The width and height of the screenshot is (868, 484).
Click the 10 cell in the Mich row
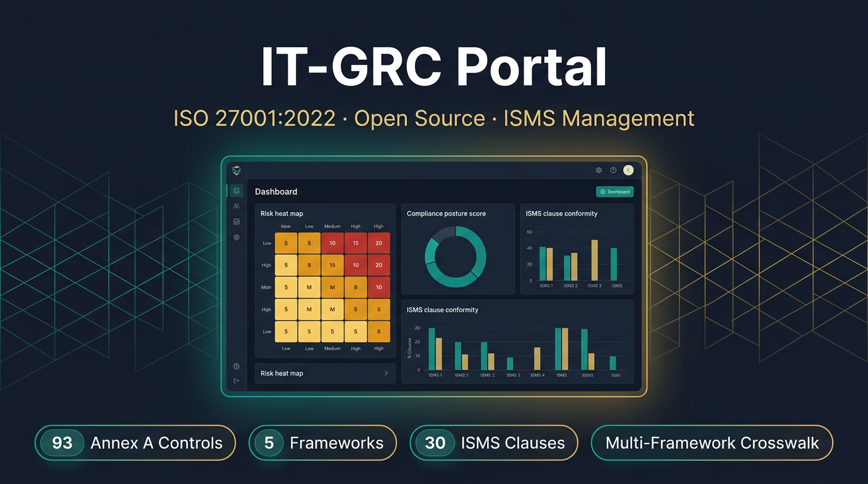tap(378, 287)
